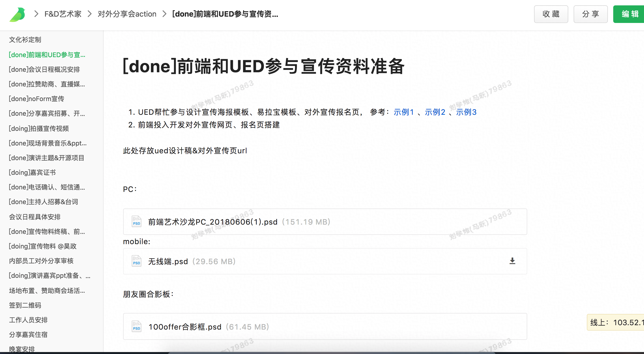Click the 线上: 103.52 tooltip note
644x354 pixels.
(615, 322)
